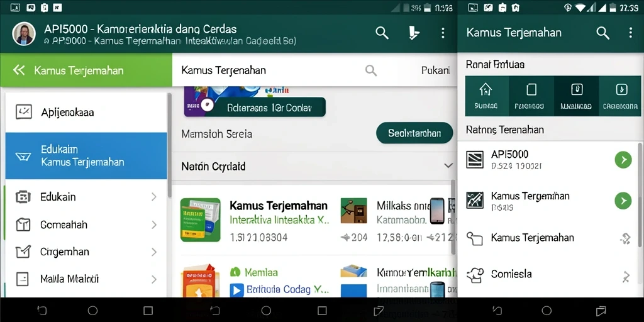Tap the pin icon on Somiesla row
This screenshot has width=644, height=322.
[x=626, y=277]
